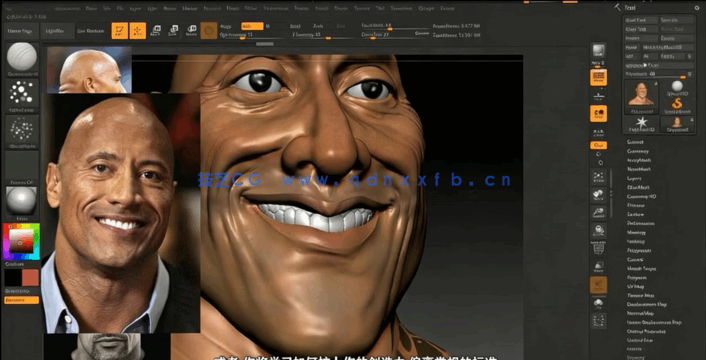Expand the Subtool subpalette
Viewport: 706px width, 360px height.
pos(635,142)
